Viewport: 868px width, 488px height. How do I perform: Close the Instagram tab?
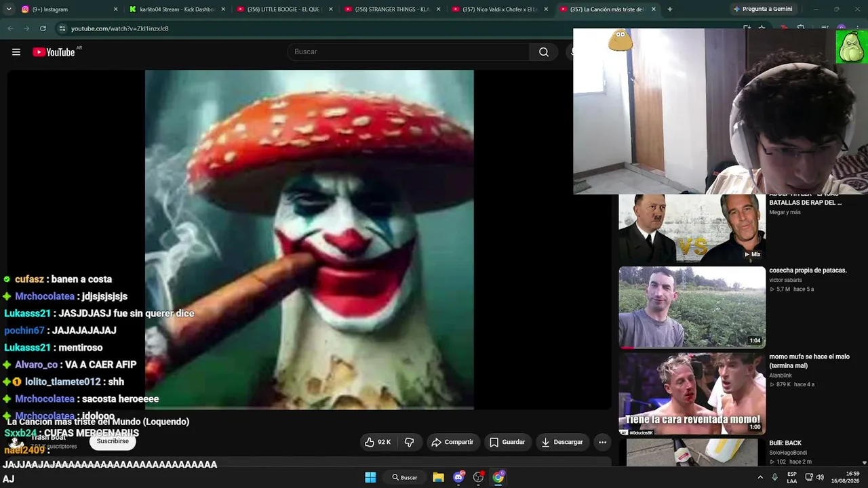(115, 9)
